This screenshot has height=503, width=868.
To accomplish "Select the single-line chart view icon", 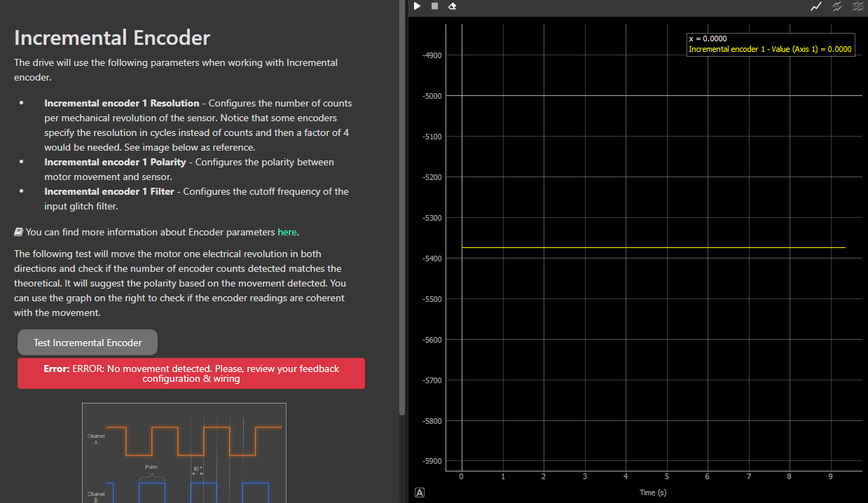I will click(815, 6).
